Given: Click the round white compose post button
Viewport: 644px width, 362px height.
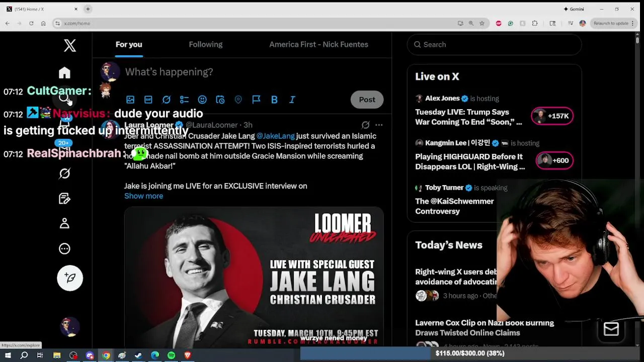Looking at the screenshot, I should pos(70,278).
